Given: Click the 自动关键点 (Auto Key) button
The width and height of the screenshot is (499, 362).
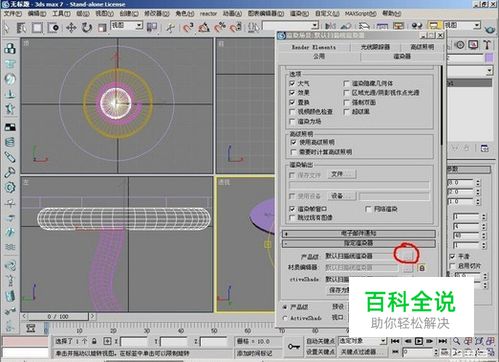Looking at the screenshot, I should pyautogui.click(x=320, y=341).
